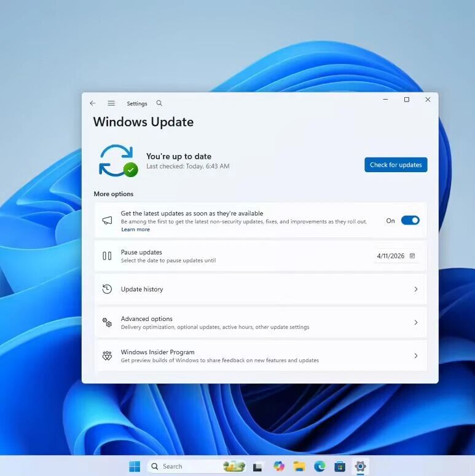Viewport: 475px width, 476px height.
Task: Click "Delivery optimization, optional updates" description
Action: click(215, 327)
